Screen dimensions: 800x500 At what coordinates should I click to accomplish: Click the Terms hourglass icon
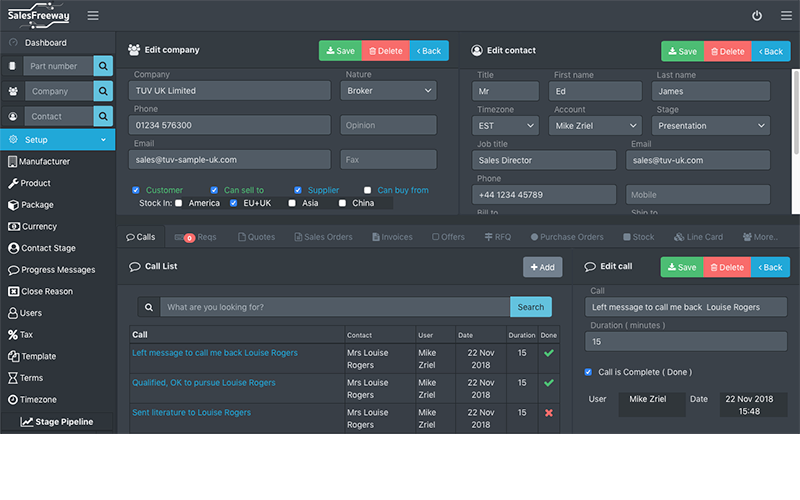13,378
